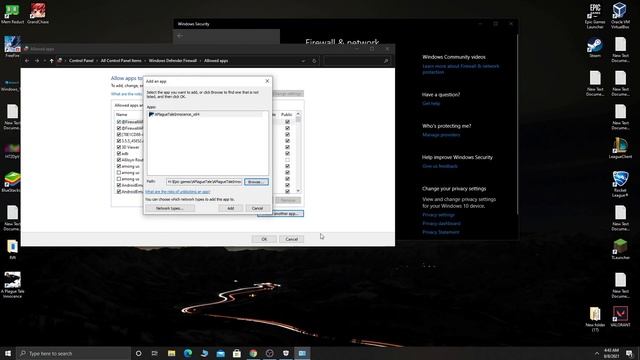
Task: Go up one level in Control Panel
Action: (51, 60)
